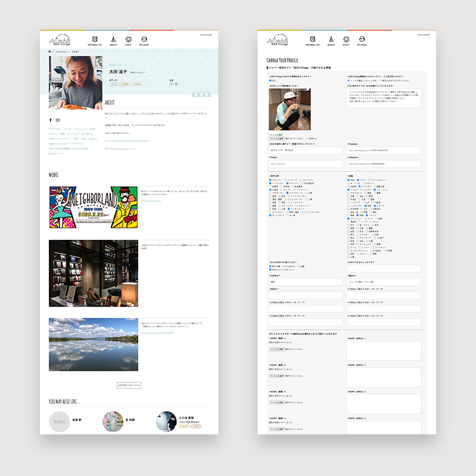The width and height of the screenshot is (476, 476).
Task: Click inside the Facebook URL input field
Action: point(384,150)
